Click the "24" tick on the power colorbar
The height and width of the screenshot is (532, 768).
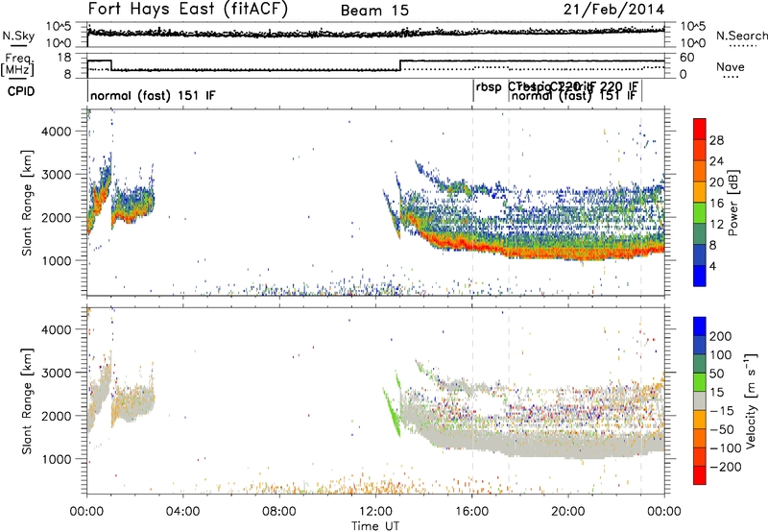coord(716,161)
